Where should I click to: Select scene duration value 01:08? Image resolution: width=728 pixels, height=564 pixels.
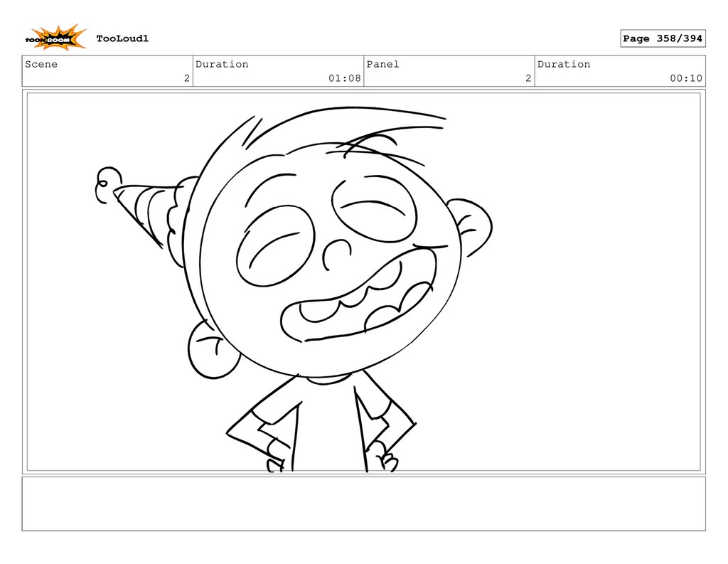pos(345,78)
